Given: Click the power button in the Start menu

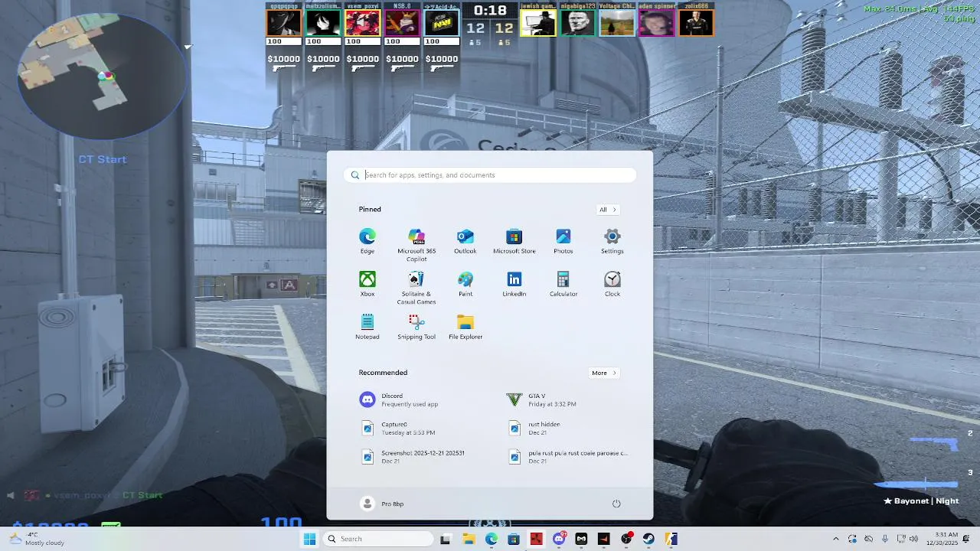Looking at the screenshot, I should [x=616, y=504].
